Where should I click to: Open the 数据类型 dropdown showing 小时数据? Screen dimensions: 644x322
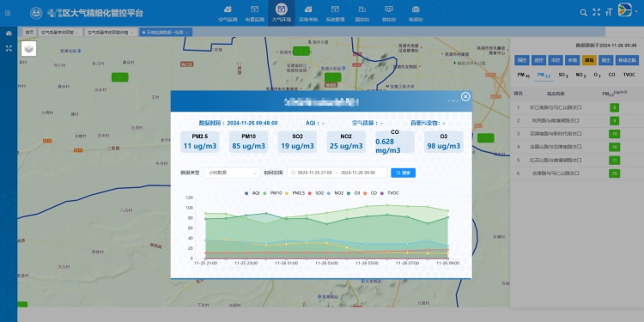(x=232, y=173)
